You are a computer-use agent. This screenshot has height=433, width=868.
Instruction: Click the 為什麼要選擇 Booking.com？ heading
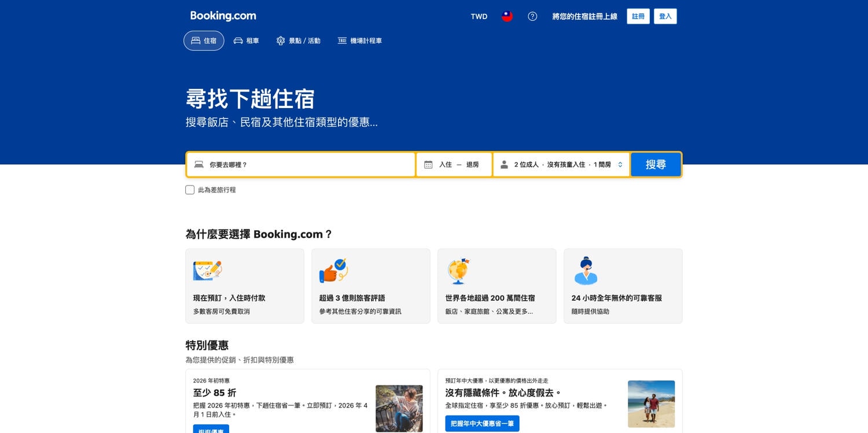click(259, 234)
